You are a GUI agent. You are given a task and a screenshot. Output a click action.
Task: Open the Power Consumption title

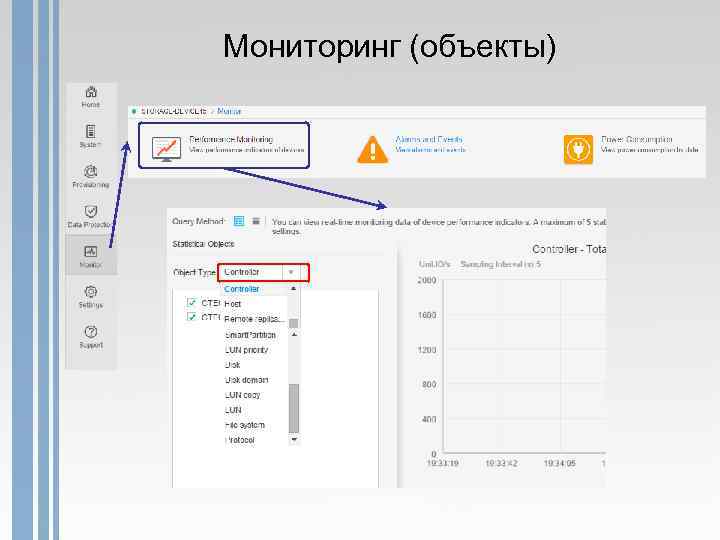(636, 139)
